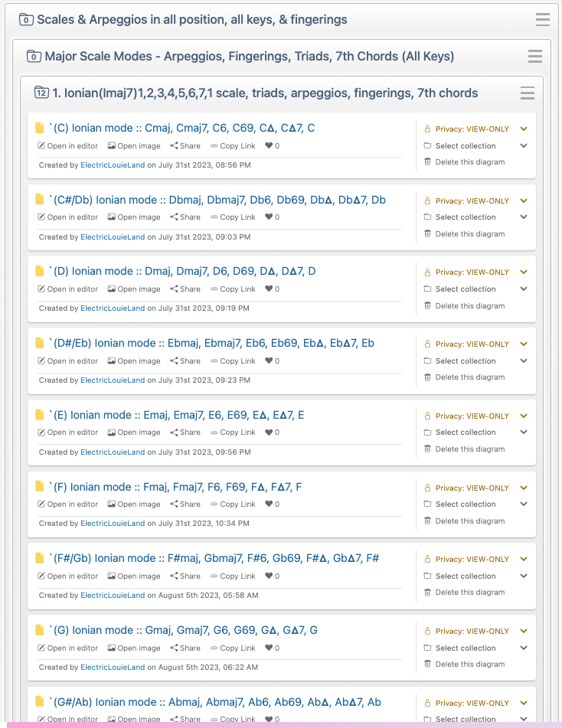This screenshot has height=728, width=562.
Task: Open the (C) Ionian mode diagram title
Action: 182,128
